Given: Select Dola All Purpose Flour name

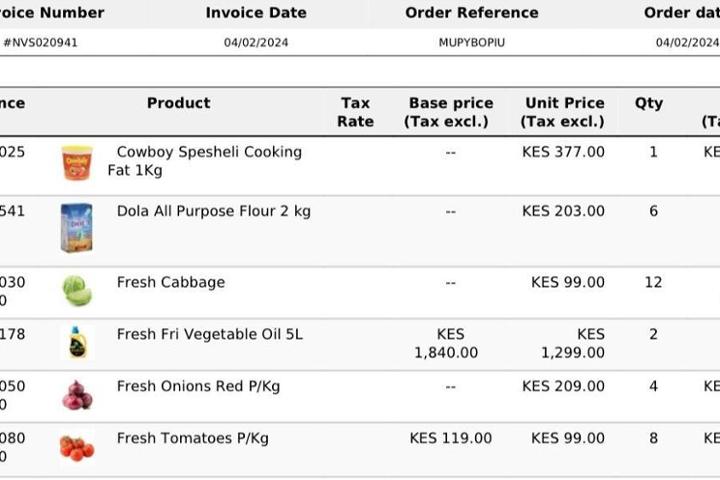Looking at the screenshot, I should point(213,211).
